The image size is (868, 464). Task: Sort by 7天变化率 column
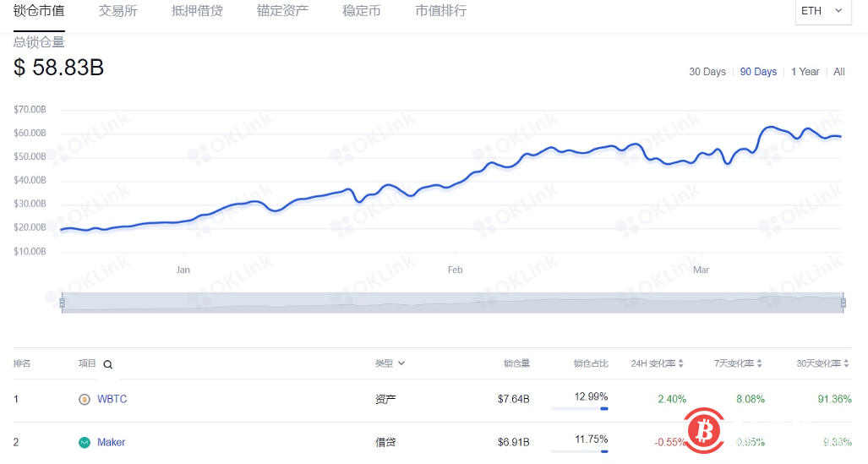pos(738,363)
